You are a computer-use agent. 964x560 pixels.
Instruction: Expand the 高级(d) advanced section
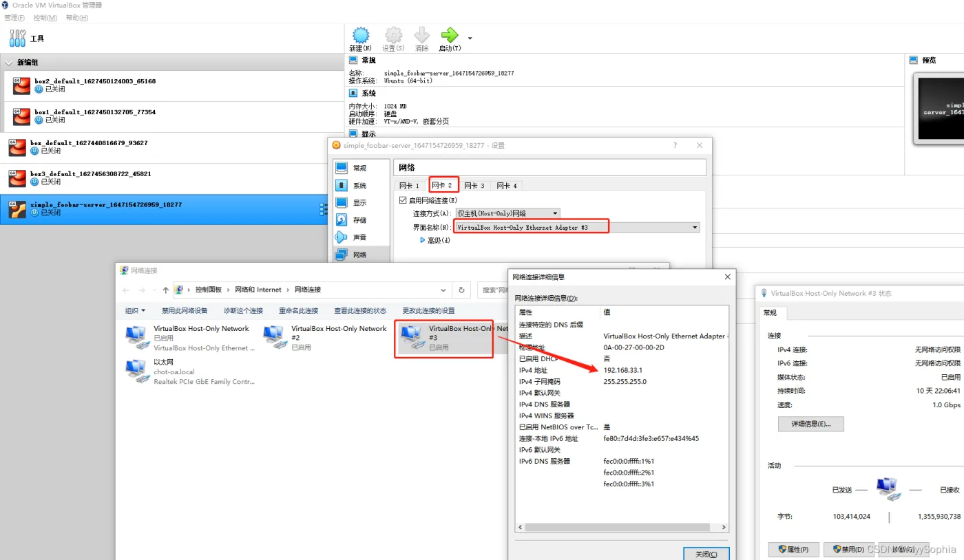(435, 240)
